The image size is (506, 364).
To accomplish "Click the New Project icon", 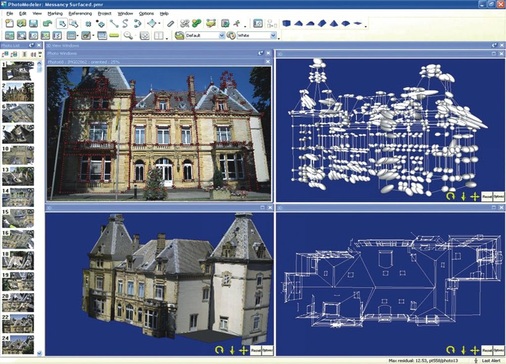I will pos(9,23).
